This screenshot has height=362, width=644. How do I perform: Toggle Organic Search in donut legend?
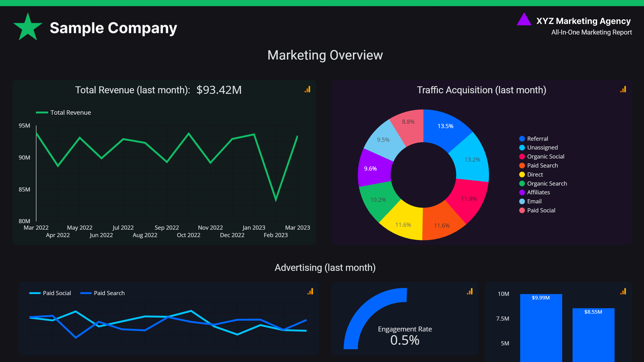pos(547,184)
